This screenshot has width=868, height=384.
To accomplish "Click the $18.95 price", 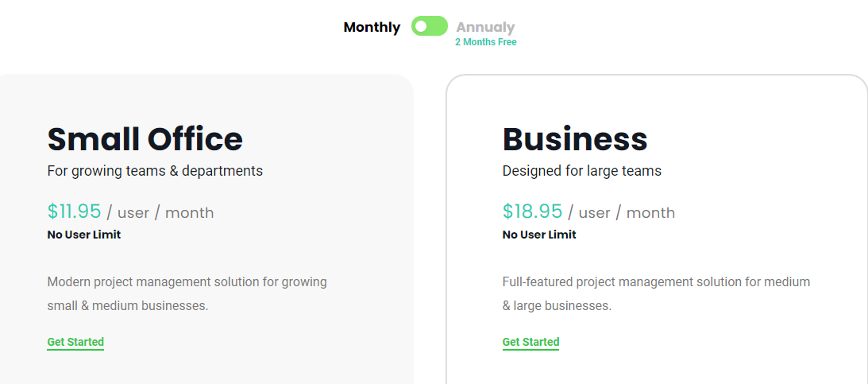I will point(533,211).
